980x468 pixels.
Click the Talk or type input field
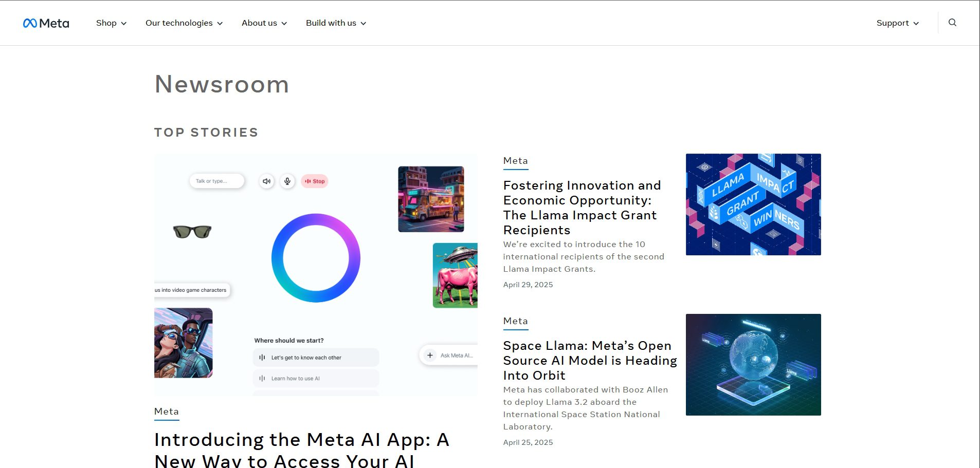pyautogui.click(x=217, y=181)
